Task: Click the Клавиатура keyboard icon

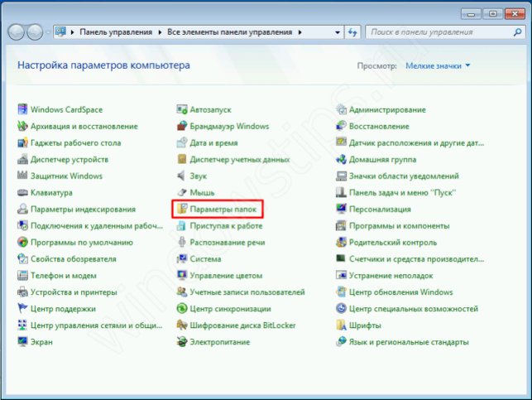Action: pyautogui.click(x=22, y=192)
